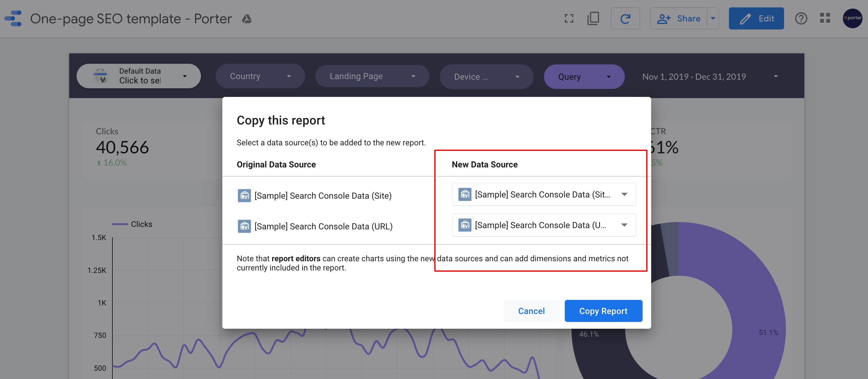Click the New Data Source column header
Image resolution: width=868 pixels, height=379 pixels.
pyautogui.click(x=485, y=164)
